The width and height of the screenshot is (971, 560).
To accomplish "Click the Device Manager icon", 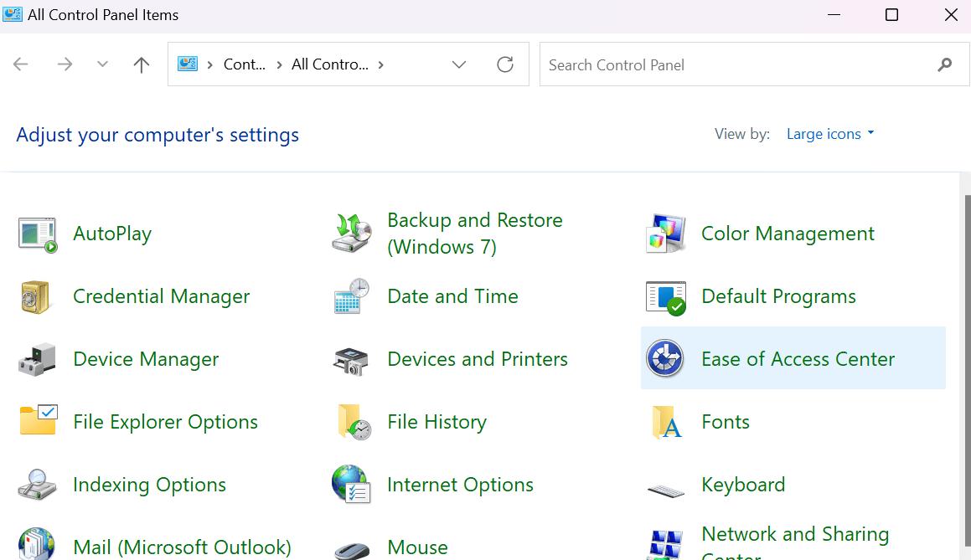I will coord(38,360).
